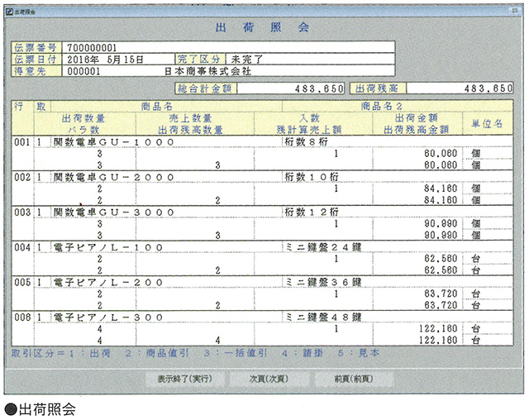Select the 伝票番号 field 700000001
Viewport: 529px width, 420px height.
[228, 47]
